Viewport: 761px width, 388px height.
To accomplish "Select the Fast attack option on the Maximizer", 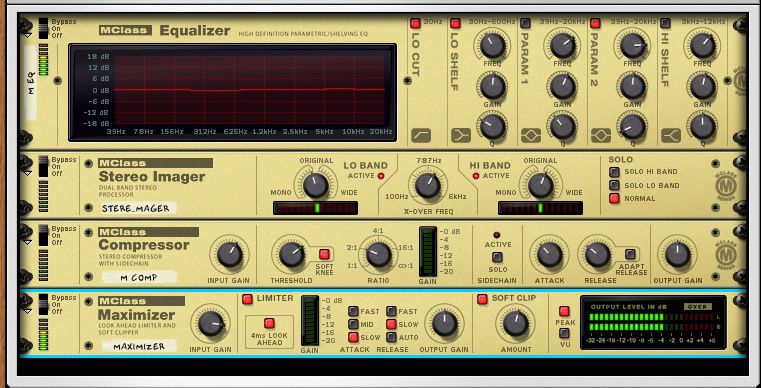I will [x=353, y=311].
